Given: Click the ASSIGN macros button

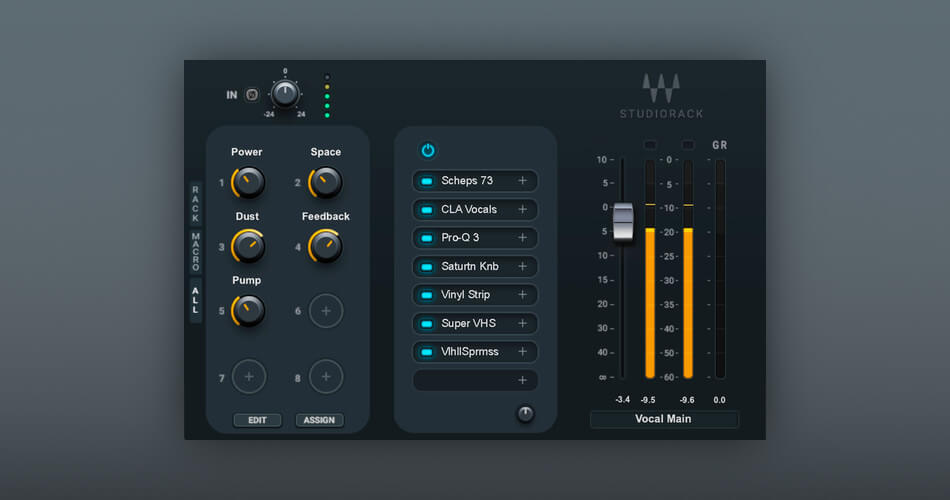Looking at the screenshot, I should [x=319, y=420].
